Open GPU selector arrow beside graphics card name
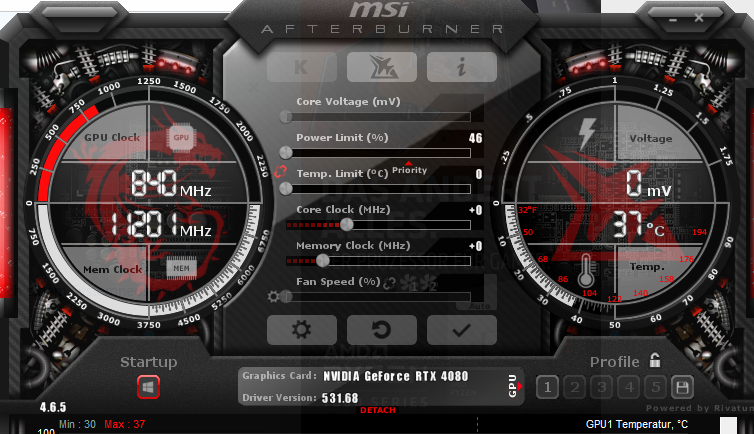Image resolution: width=754 pixels, height=434 pixels. click(515, 386)
